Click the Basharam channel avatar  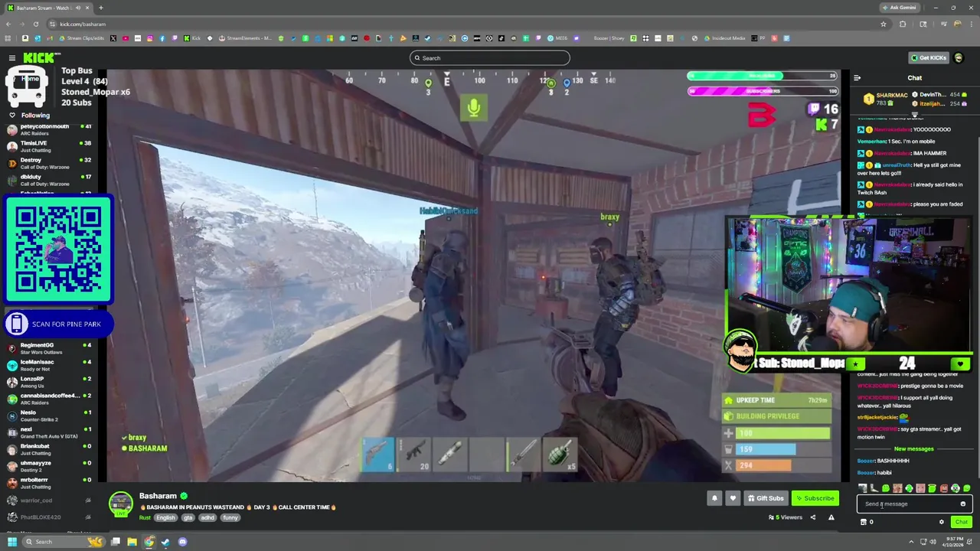(120, 503)
